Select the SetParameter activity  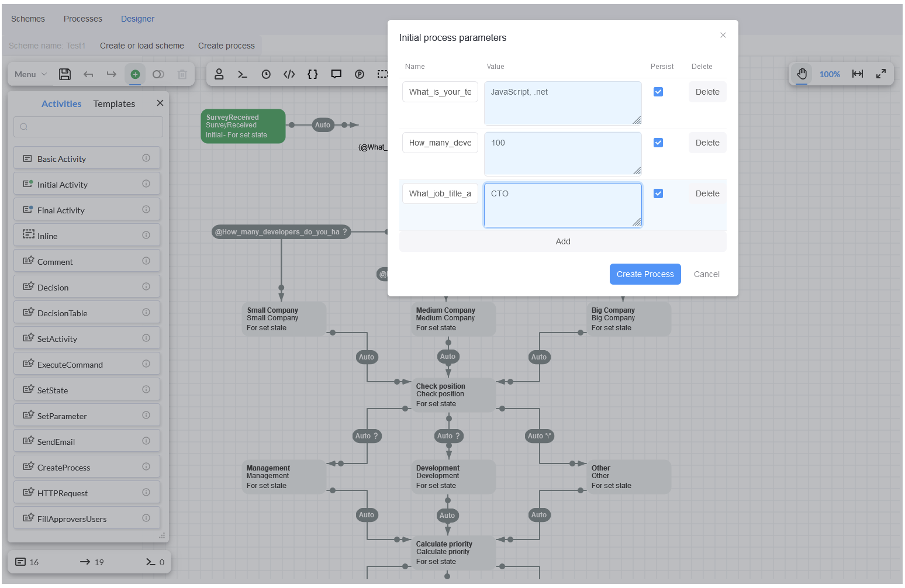pyautogui.click(x=87, y=416)
